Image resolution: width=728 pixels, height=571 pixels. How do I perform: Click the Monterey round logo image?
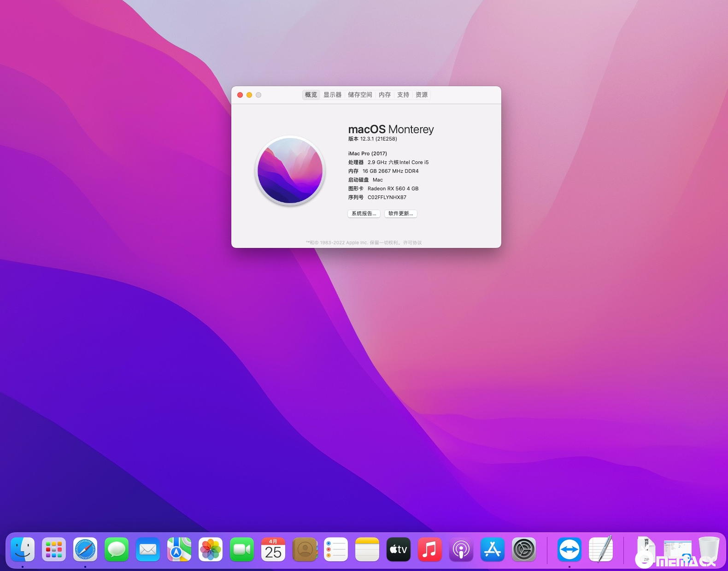click(290, 171)
